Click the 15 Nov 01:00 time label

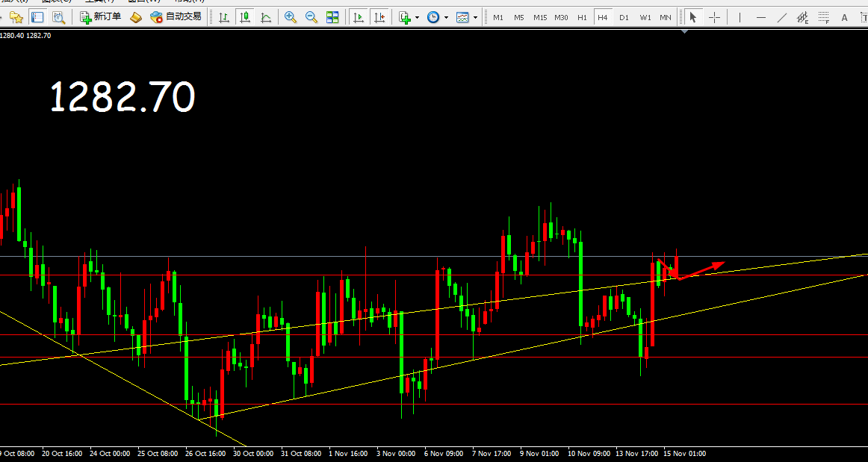coord(685,454)
